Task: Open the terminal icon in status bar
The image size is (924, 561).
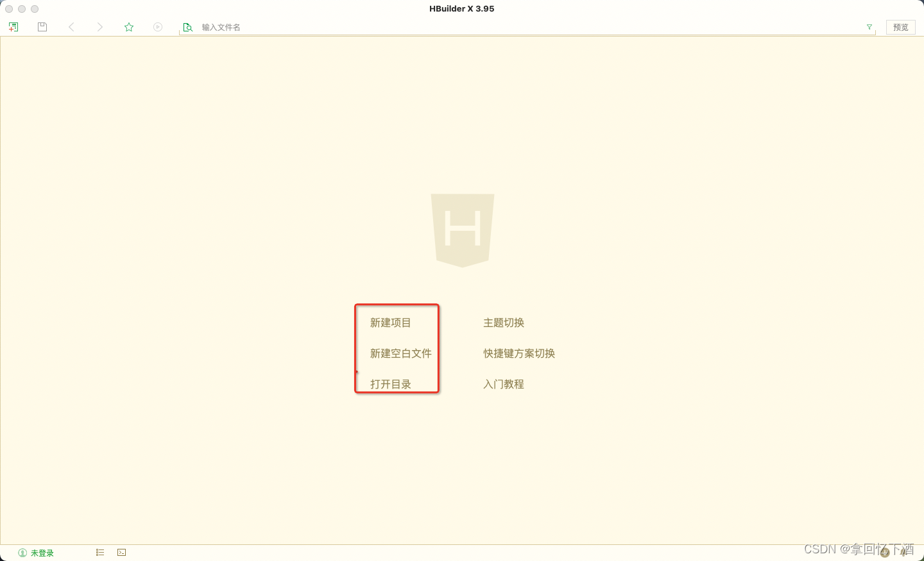Action: (122, 552)
